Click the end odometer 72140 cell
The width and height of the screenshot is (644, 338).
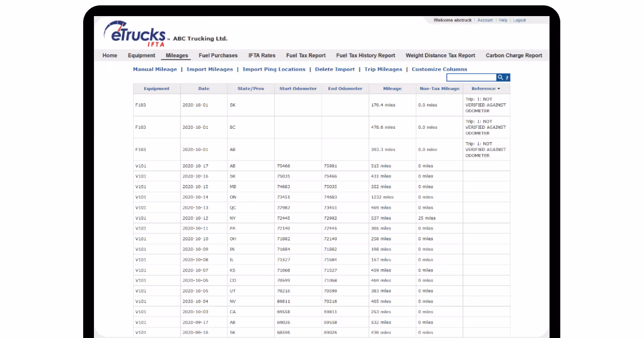coord(345,239)
